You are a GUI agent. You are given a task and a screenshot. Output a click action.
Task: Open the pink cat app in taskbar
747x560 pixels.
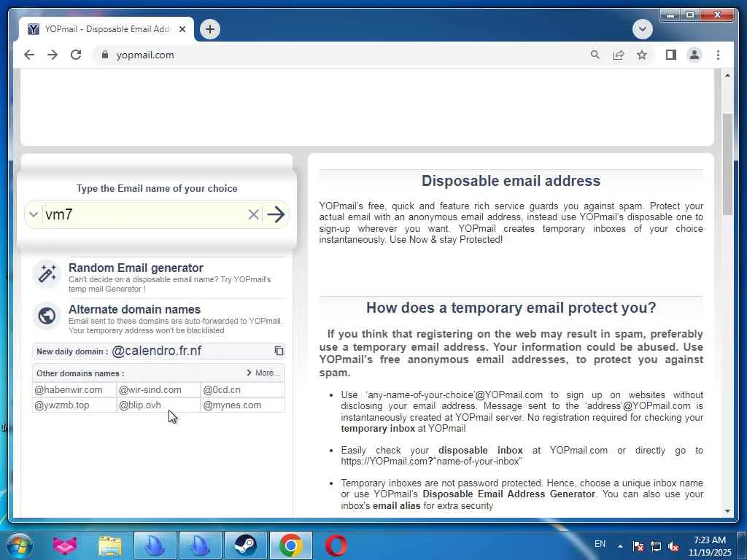click(65, 545)
